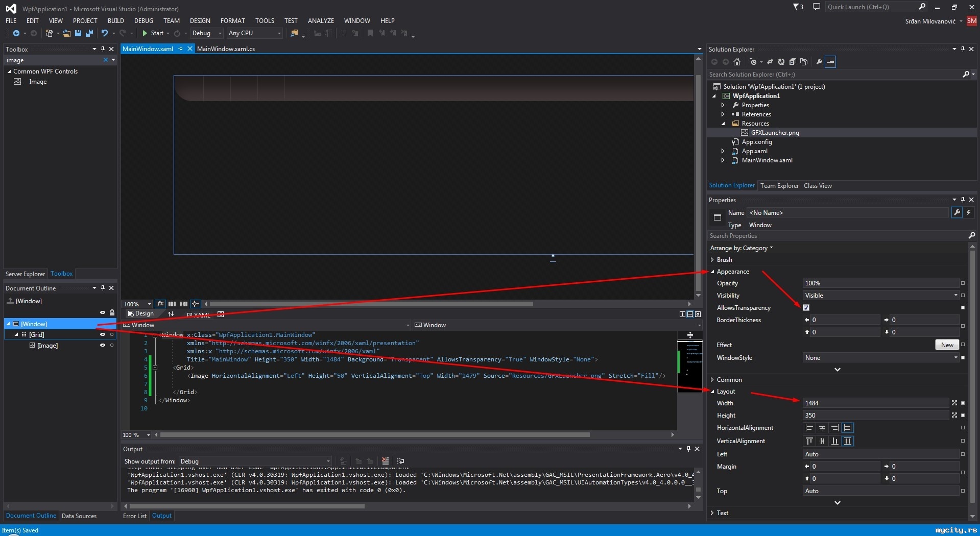Click the Solution Explorer Properties wrench icon
Viewport: 980px width, 536px height.
[819, 62]
